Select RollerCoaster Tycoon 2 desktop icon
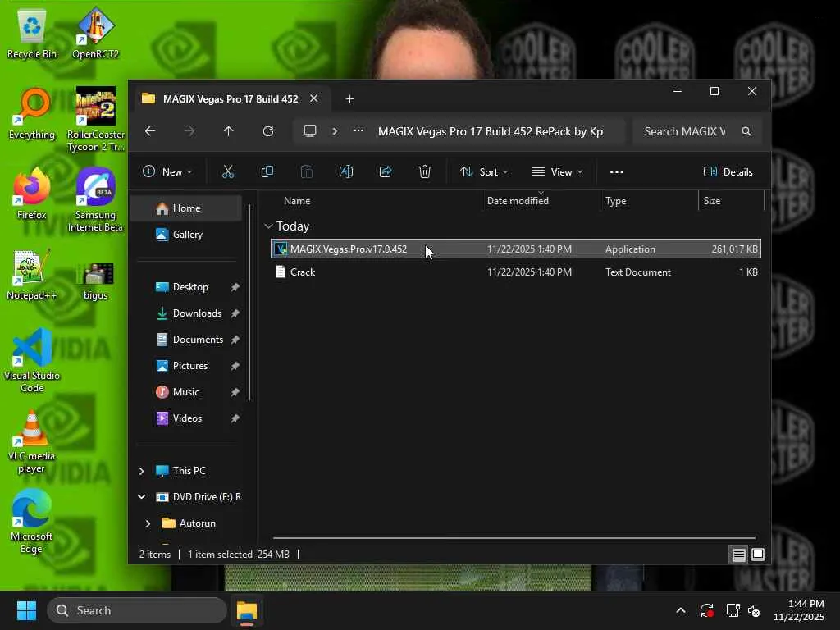 click(x=95, y=119)
